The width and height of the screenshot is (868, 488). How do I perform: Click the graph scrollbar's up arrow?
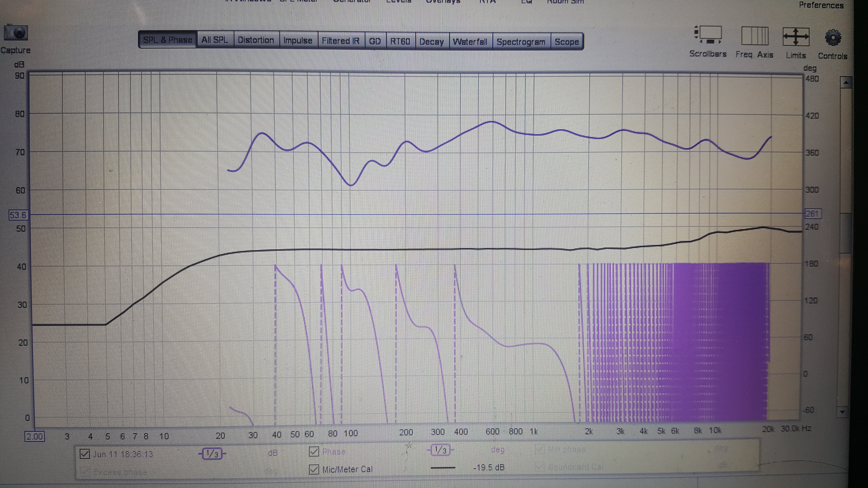pyautogui.click(x=846, y=82)
